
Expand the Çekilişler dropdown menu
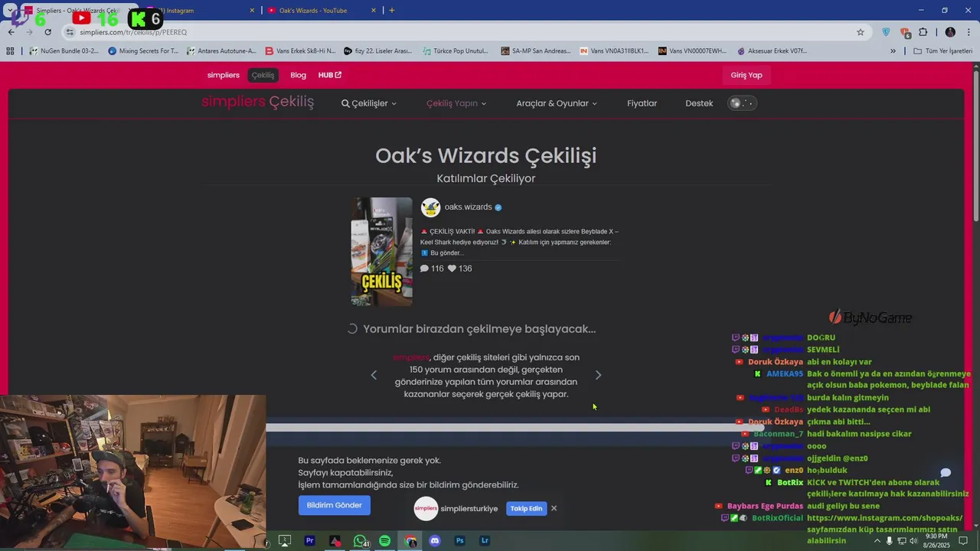[x=369, y=103]
